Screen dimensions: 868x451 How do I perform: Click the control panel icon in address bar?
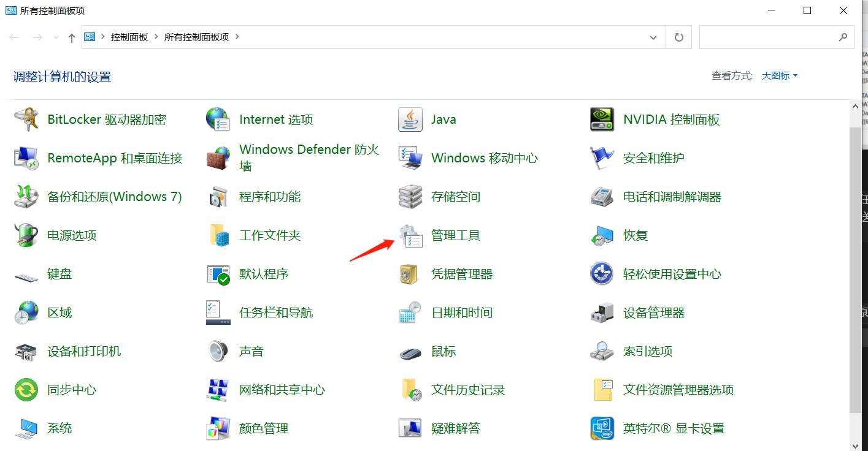[x=90, y=37]
